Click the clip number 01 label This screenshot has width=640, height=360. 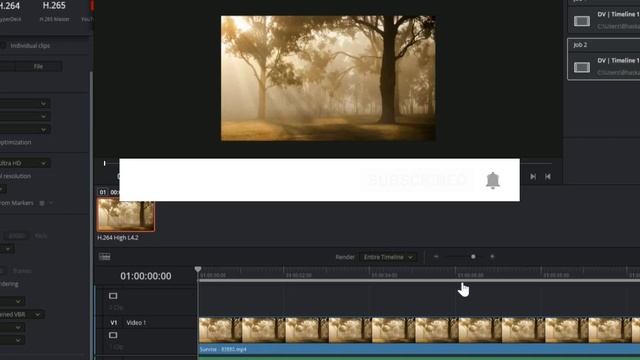point(102,192)
